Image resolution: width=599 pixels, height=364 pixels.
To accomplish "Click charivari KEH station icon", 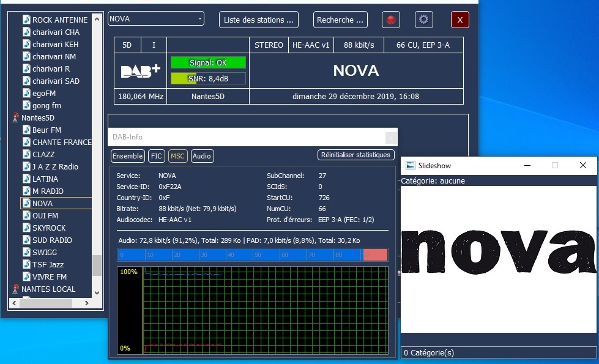I will [x=26, y=44].
